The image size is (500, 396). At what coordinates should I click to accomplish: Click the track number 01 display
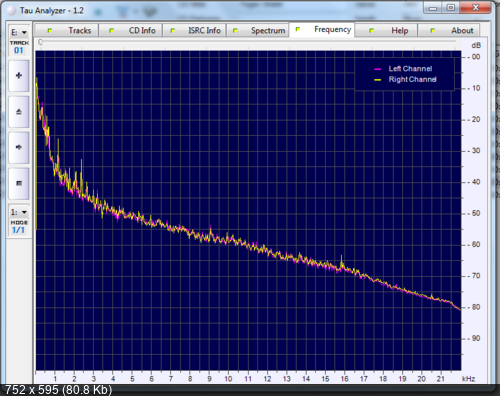pos(19,50)
